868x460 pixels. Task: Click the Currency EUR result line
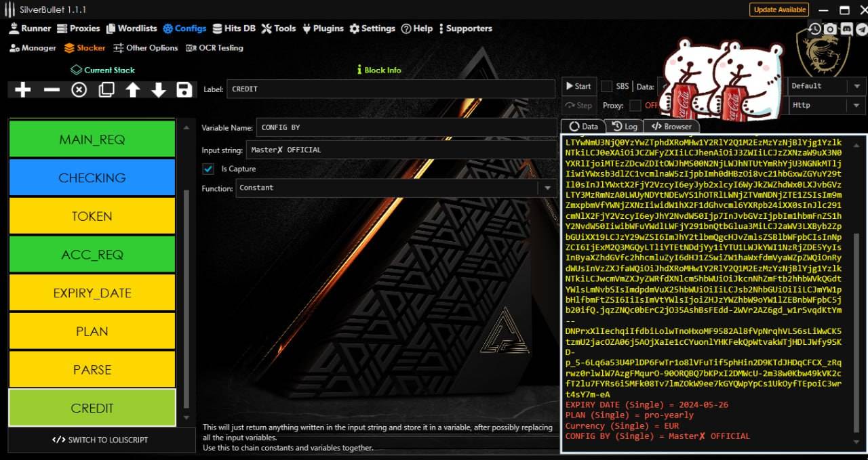[x=622, y=425]
